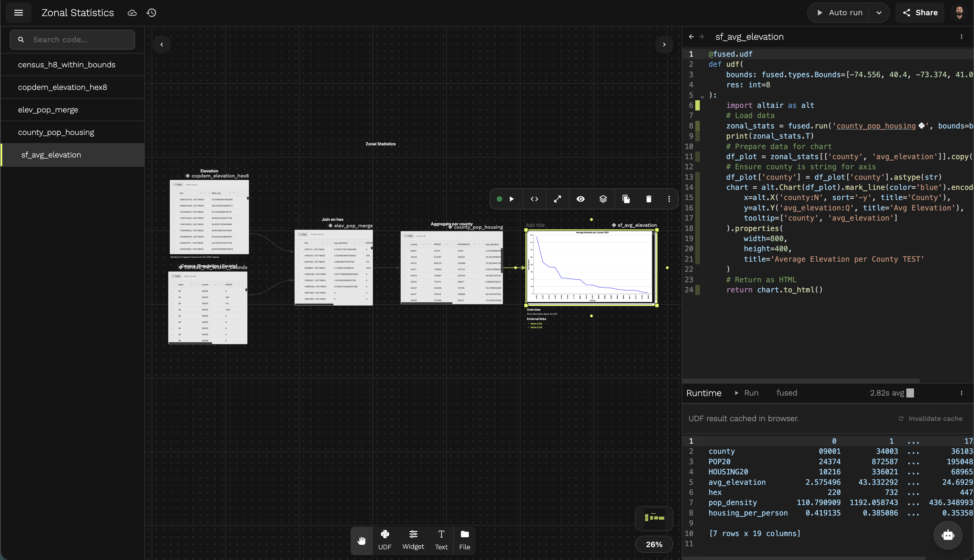Open Filter in the copdem_elevation_hex8 table
This screenshot has width=974, height=560.
tap(178, 185)
